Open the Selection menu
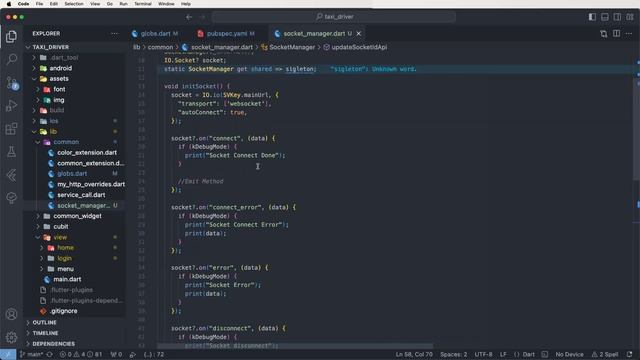The width and height of the screenshot is (640, 360). [74, 4]
